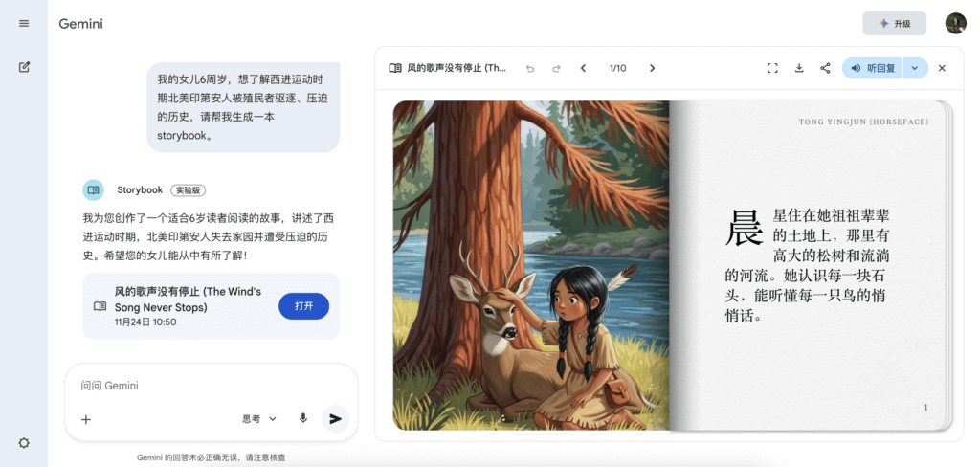
Task: Expand the 思考 mode dropdown
Action: pyautogui.click(x=259, y=419)
